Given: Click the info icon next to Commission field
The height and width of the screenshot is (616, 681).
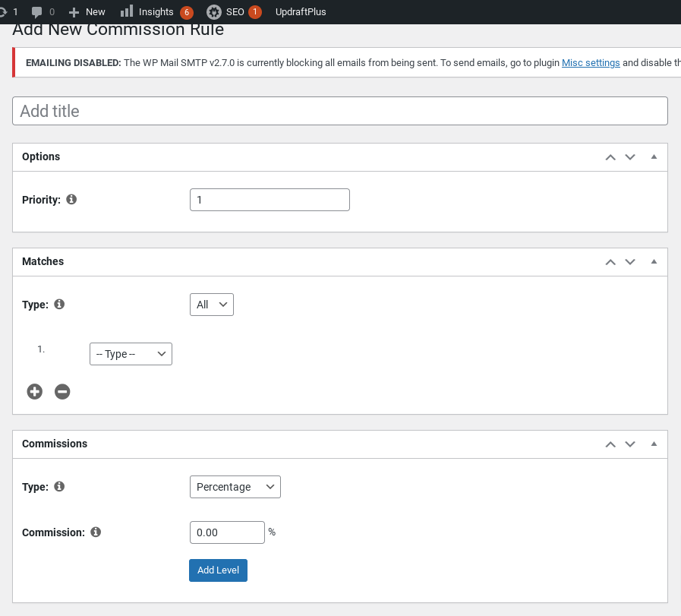Looking at the screenshot, I should click(95, 532).
